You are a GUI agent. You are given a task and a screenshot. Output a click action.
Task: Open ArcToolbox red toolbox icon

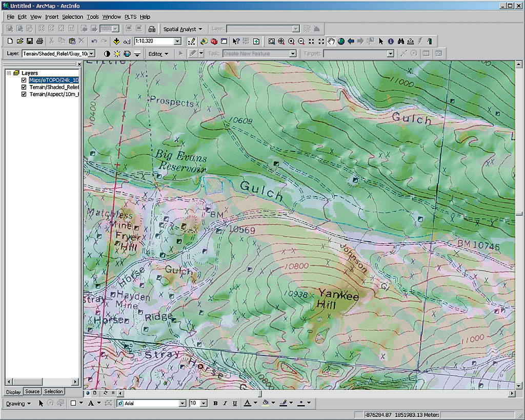click(x=214, y=41)
